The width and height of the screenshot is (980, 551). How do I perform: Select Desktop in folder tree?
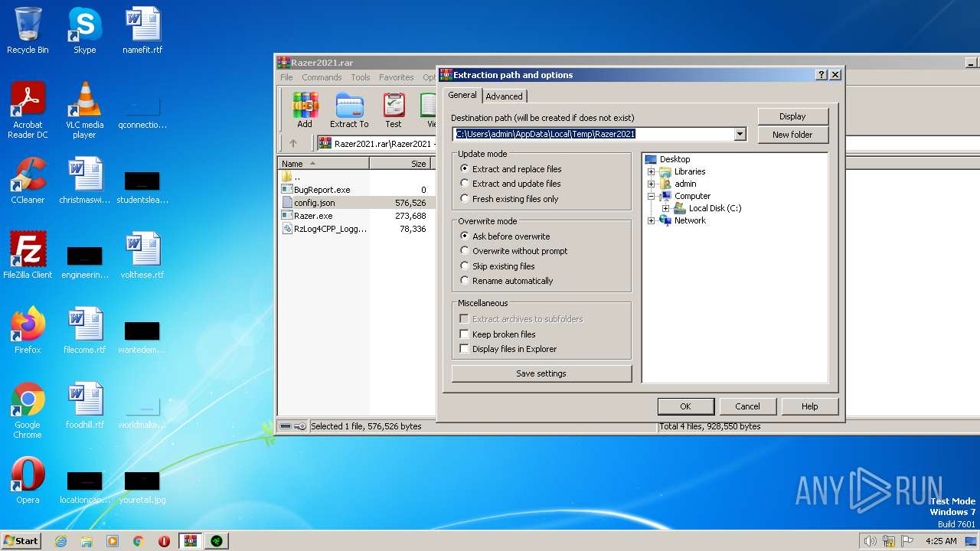coord(675,159)
